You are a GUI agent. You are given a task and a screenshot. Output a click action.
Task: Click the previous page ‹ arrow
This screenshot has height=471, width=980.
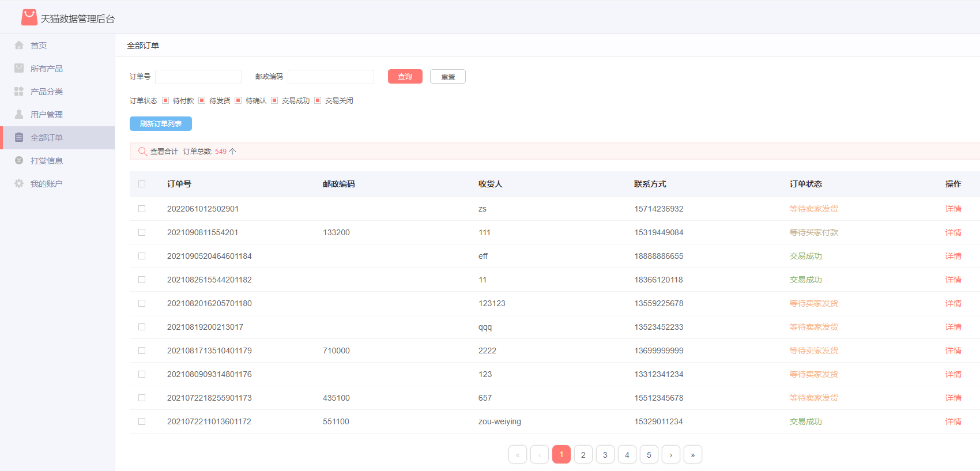540,454
